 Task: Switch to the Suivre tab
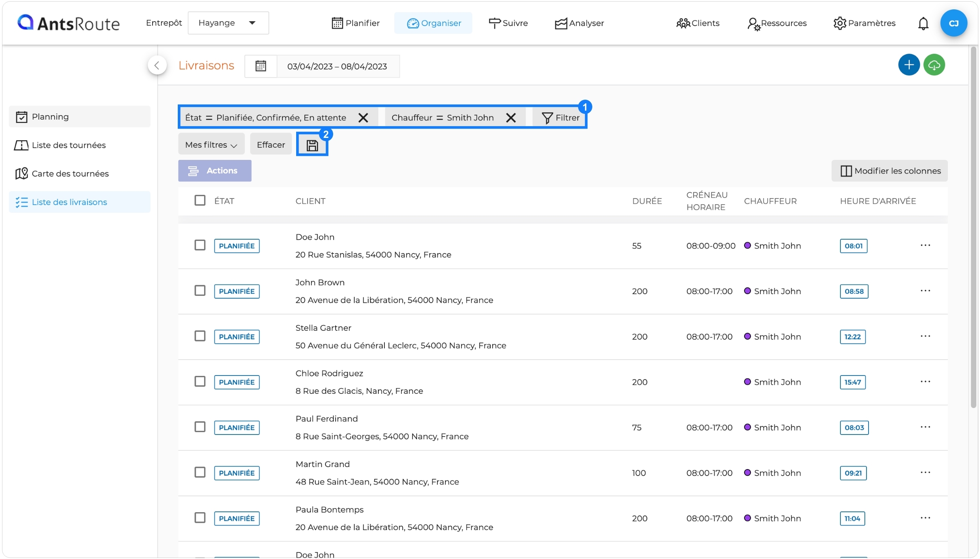click(x=508, y=23)
